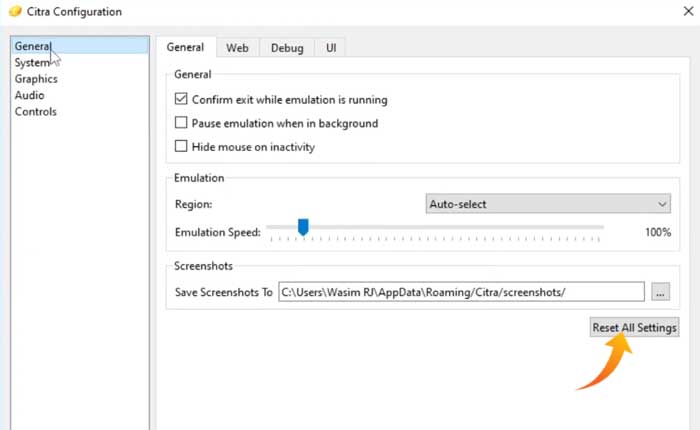Select System in the left category list

[32, 63]
